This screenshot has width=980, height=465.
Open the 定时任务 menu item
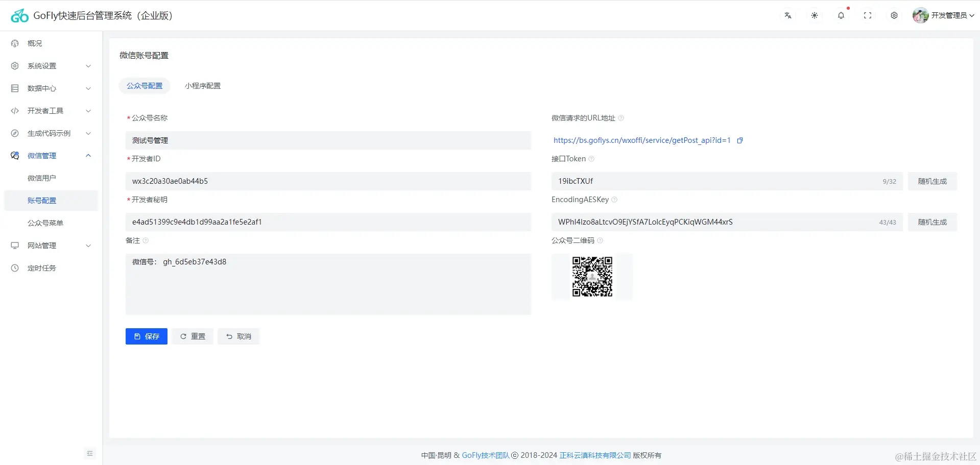[x=51, y=268]
